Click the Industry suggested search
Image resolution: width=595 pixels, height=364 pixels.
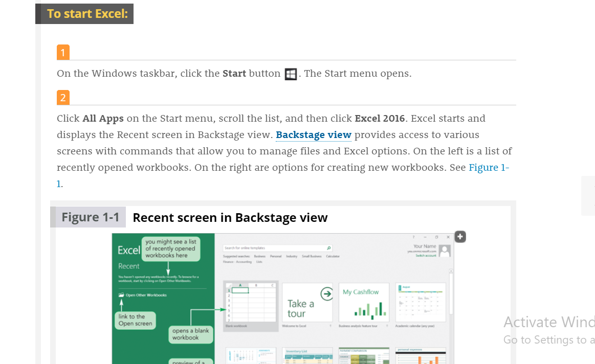click(x=292, y=256)
